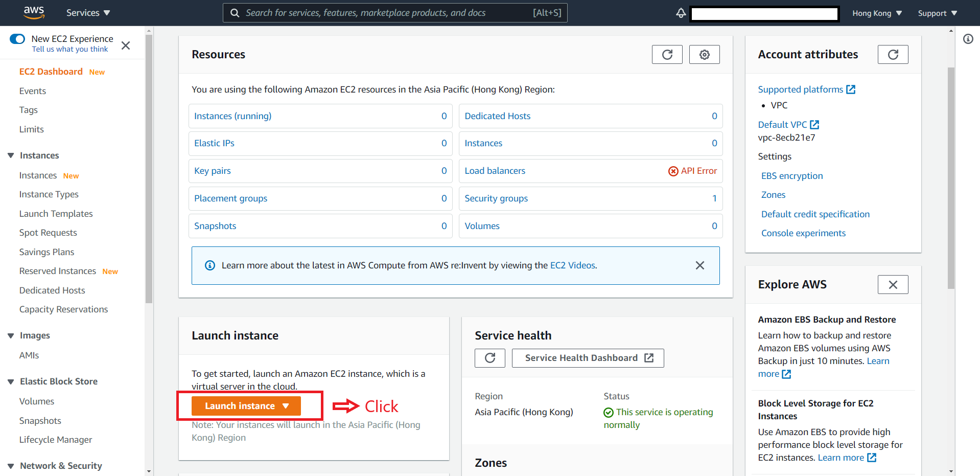980x476 pixels.
Task: Open EBS encryption settings link
Action: pos(792,176)
